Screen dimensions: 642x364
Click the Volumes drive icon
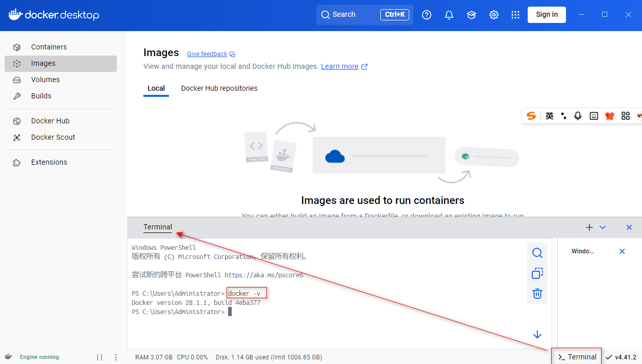(x=17, y=80)
